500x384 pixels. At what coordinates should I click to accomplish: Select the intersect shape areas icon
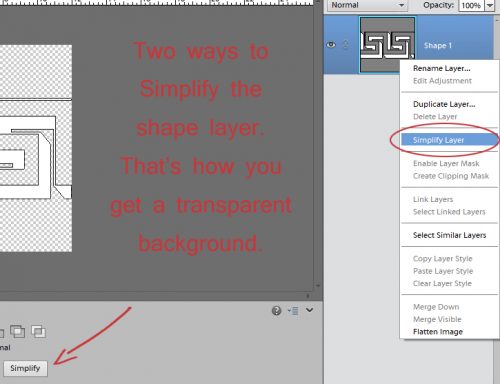(x=17, y=332)
